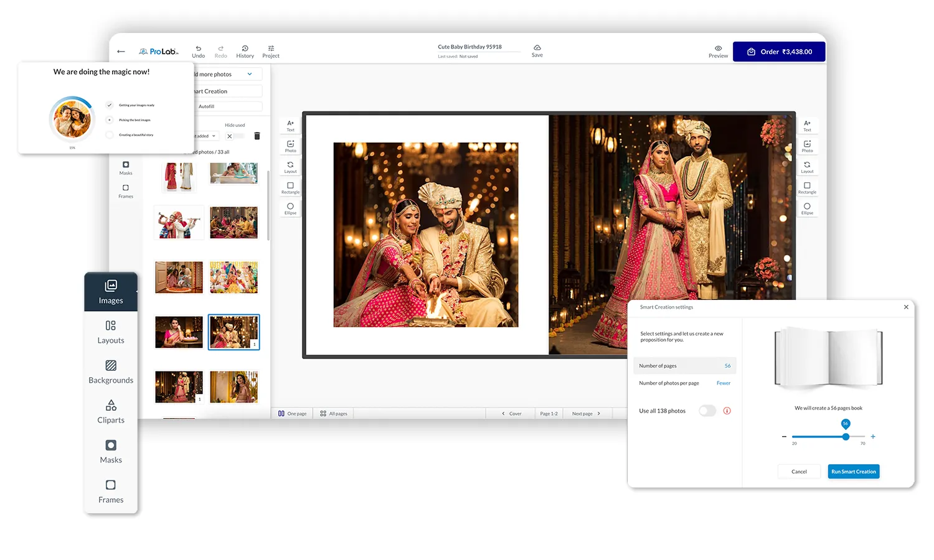
Task: Open Project settings icon
Action: pyautogui.click(x=271, y=49)
